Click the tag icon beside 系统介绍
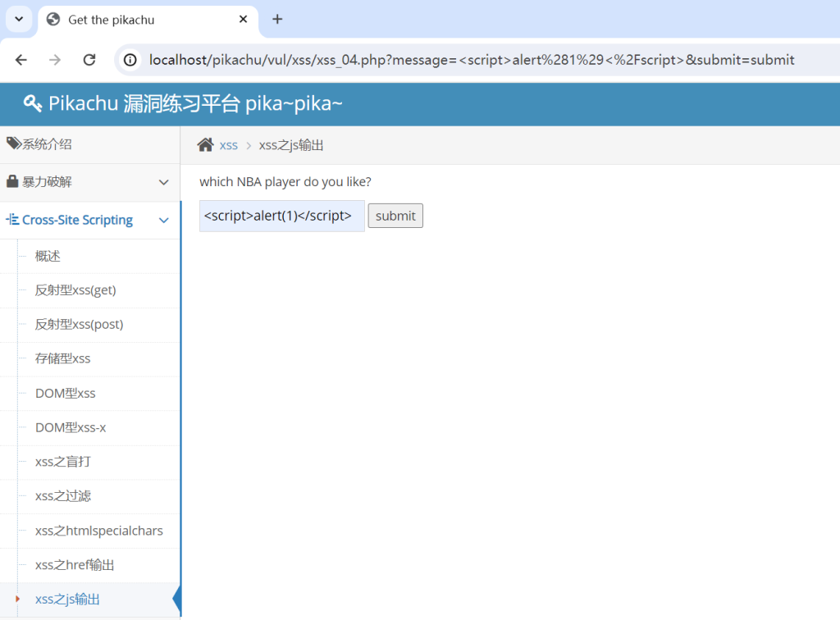The width and height of the screenshot is (840, 620). (x=13, y=144)
